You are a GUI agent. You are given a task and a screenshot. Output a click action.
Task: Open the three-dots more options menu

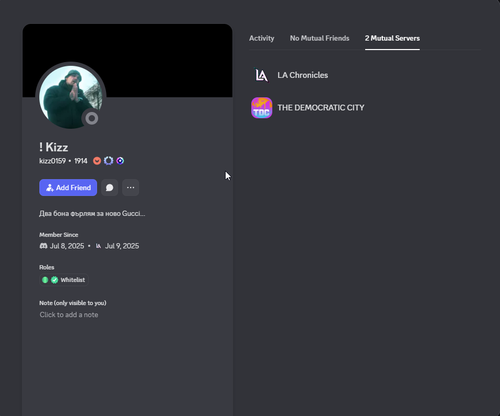(x=130, y=188)
